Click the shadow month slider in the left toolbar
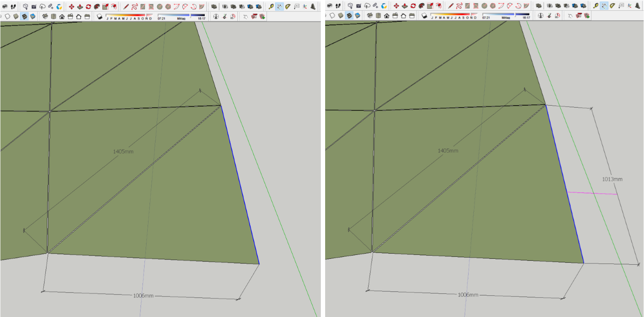This screenshot has height=317, width=644. (129, 17)
